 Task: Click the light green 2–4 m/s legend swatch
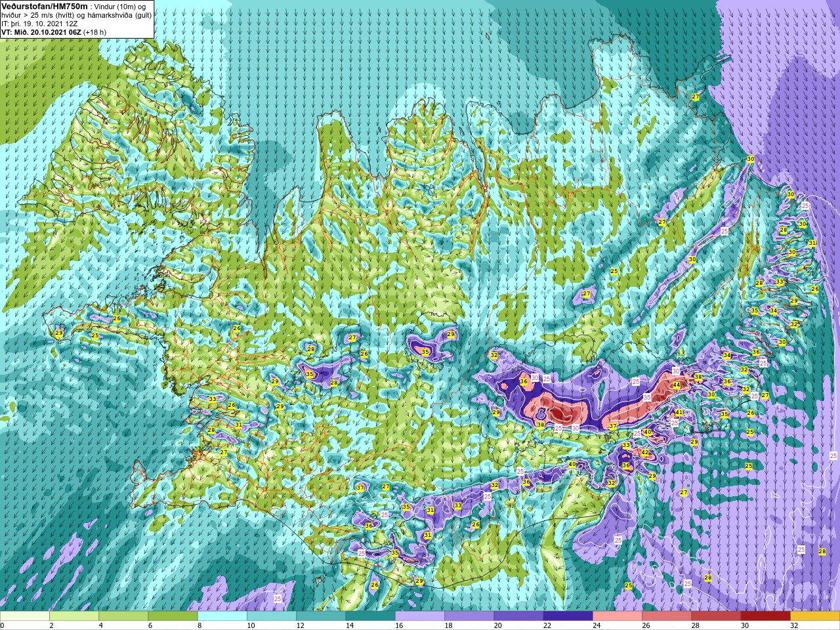(x=74, y=616)
